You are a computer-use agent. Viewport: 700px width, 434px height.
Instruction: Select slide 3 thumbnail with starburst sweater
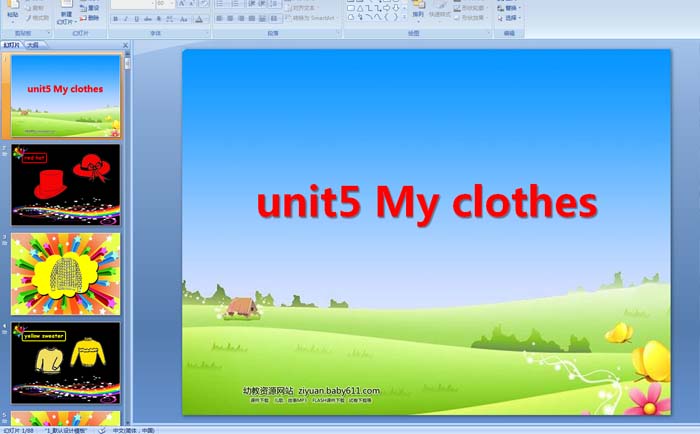tap(66, 274)
